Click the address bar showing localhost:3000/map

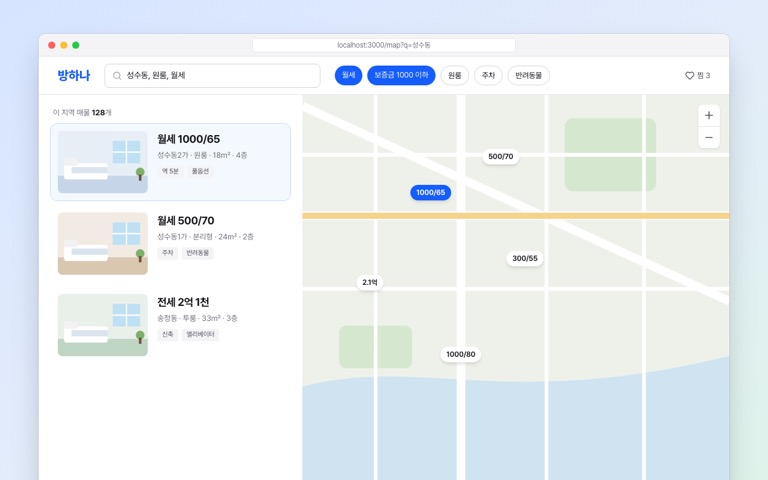point(384,45)
